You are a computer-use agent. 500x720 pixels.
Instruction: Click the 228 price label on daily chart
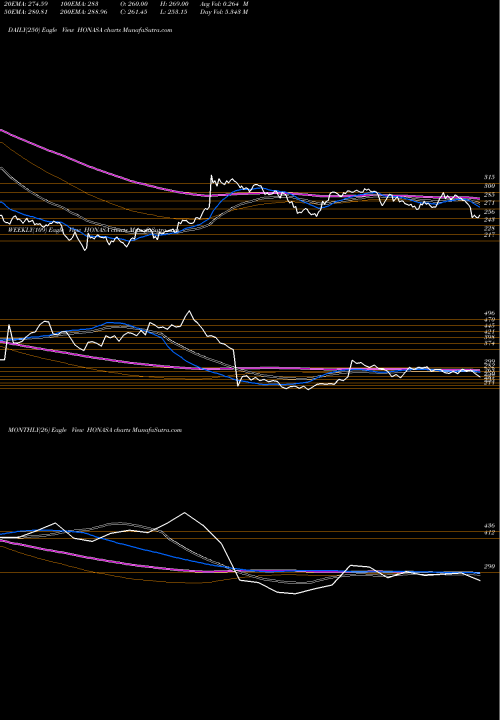(x=489, y=228)
